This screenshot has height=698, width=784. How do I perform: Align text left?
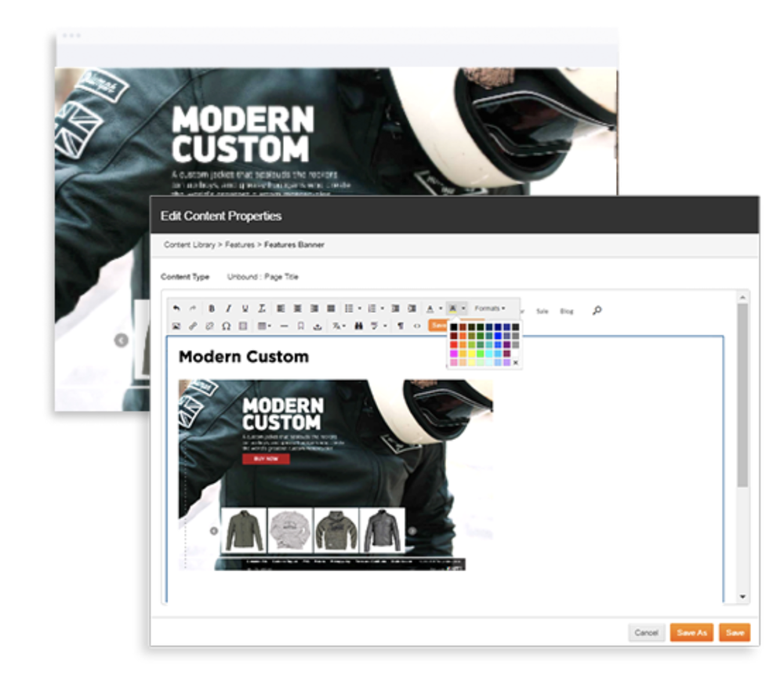click(x=281, y=308)
